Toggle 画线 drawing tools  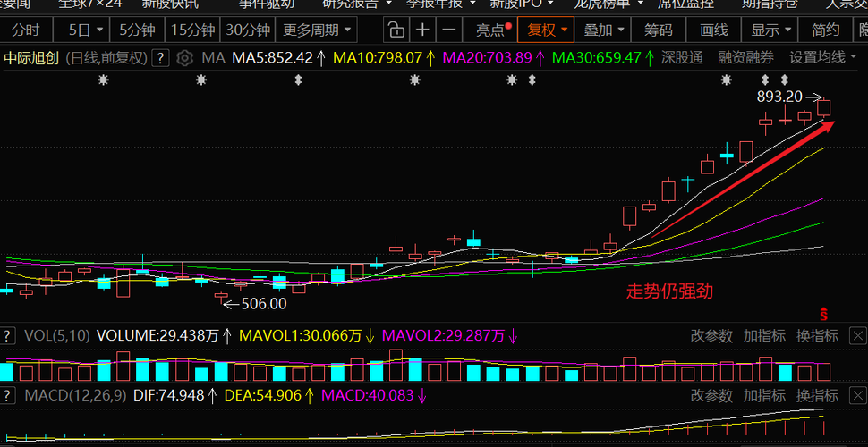[713, 30]
